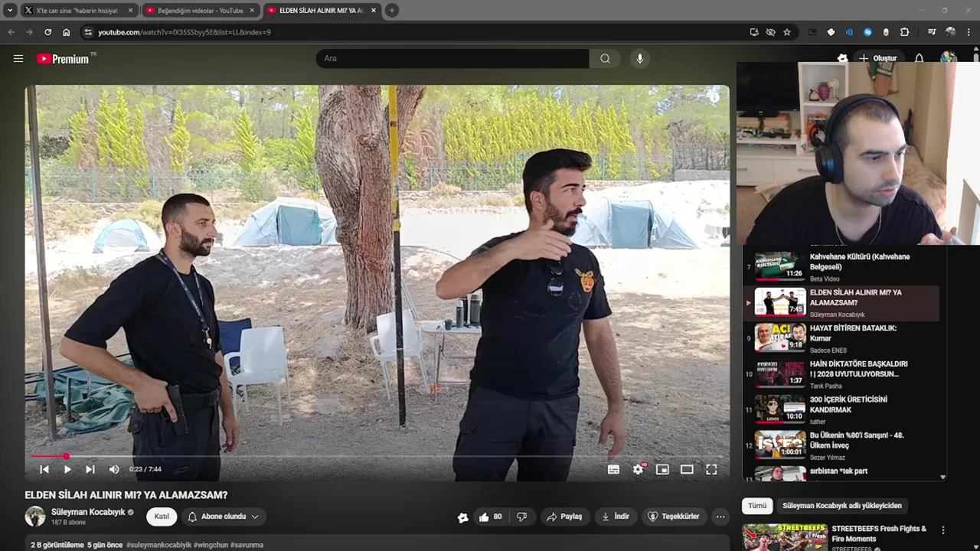
Task: Play Bu Ülkenin %80'i Sarışın video
Action: [x=842, y=445]
